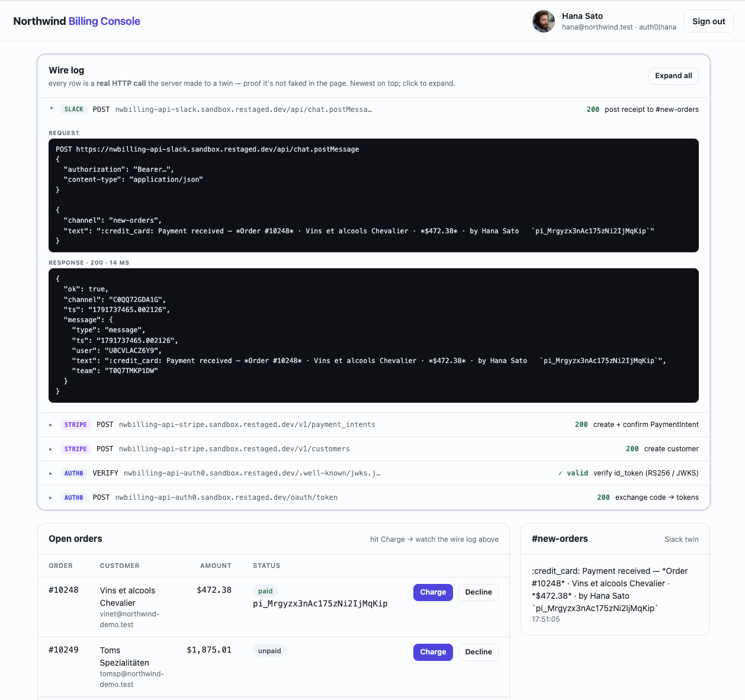Viewport: 745px width, 700px height.
Task: Click 'exchange code → tokens' description
Action: point(657,497)
